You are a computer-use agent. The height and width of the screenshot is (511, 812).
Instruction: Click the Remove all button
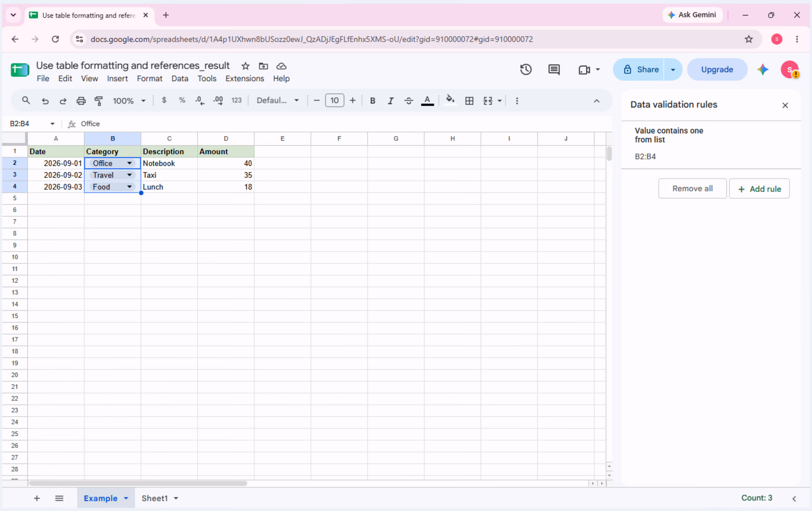pyautogui.click(x=692, y=188)
